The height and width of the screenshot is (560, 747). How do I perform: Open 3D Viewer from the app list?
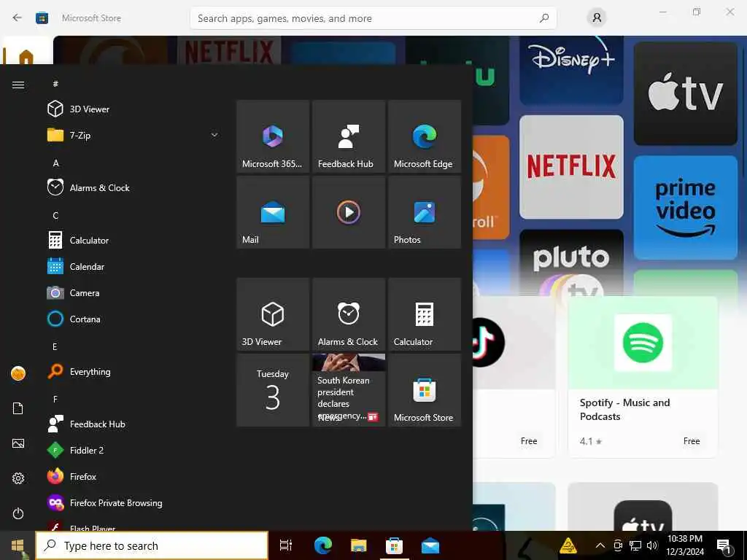133,109
